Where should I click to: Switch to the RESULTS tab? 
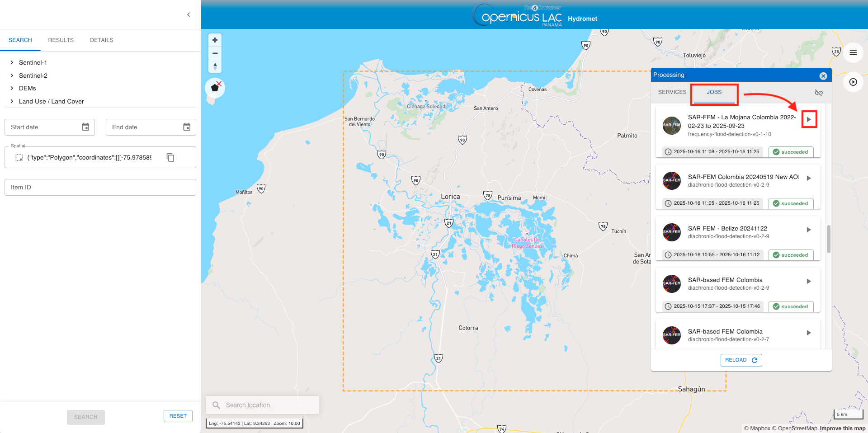pyautogui.click(x=61, y=40)
